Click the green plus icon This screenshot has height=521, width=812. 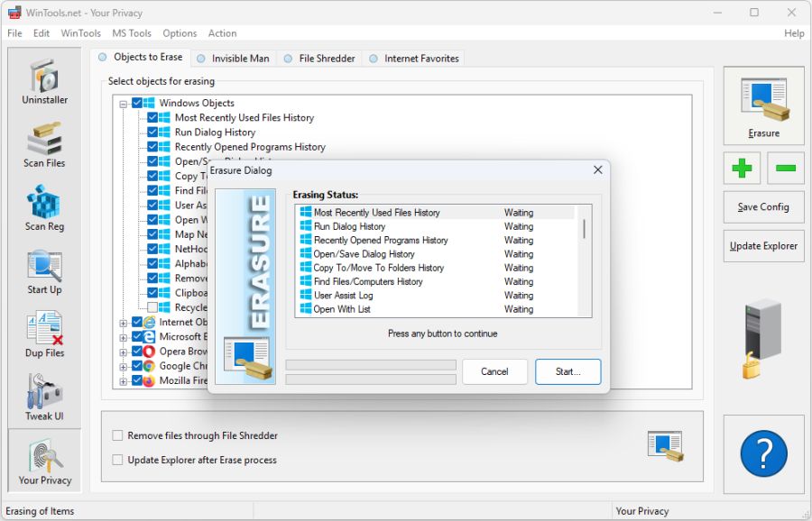(741, 169)
